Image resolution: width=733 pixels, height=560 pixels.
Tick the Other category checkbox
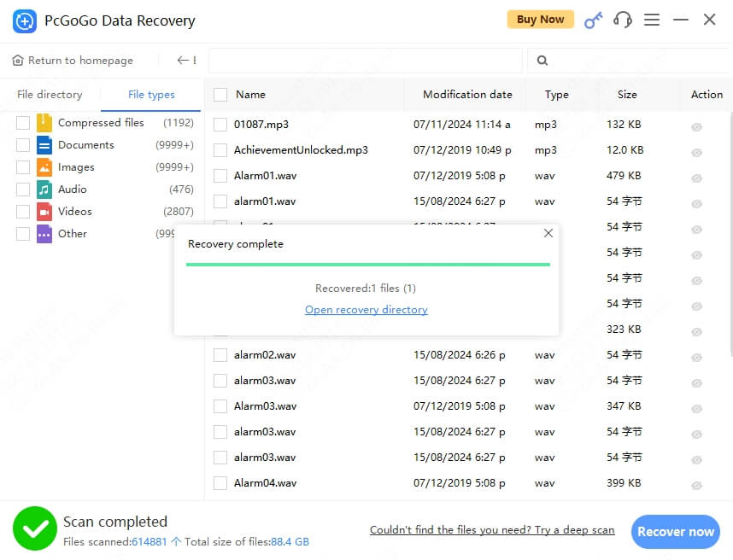(x=23, y=234)
